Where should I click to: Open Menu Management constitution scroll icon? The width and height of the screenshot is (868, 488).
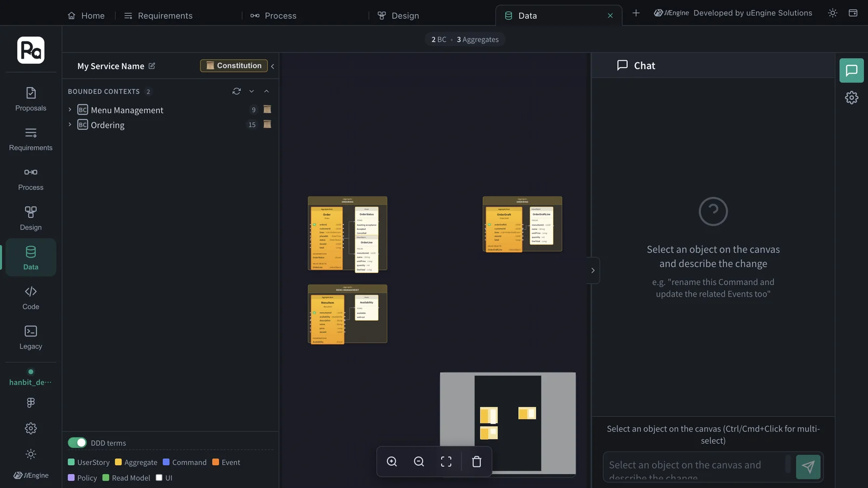point(267,110)
